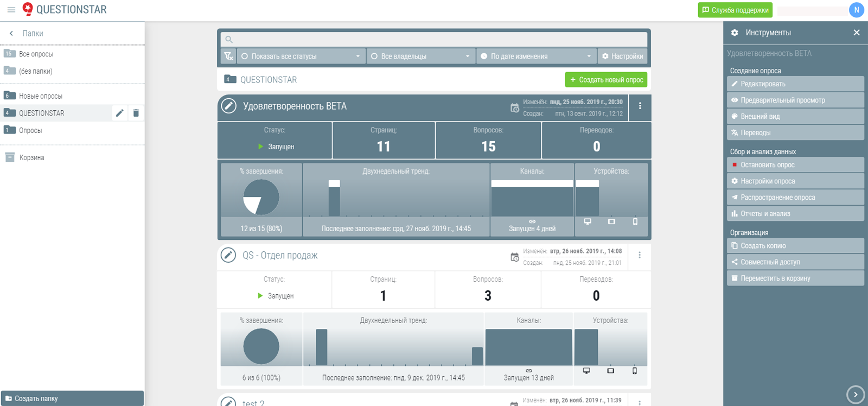Click calendar icon of QS - Отдел продаж
Image resolution: width=868 pixels, height=406 pixels.
(514, 257)
